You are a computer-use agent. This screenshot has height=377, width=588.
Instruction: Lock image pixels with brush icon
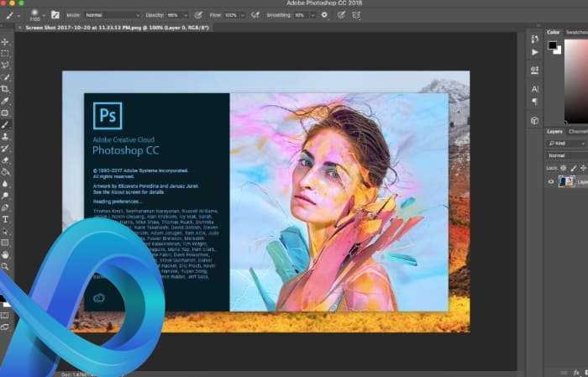click(x=574, y=168)
